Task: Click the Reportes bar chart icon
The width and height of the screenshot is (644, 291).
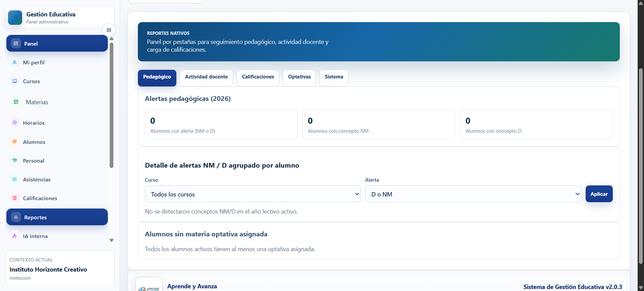Action: pyautogui.click(x=16, y=217)
